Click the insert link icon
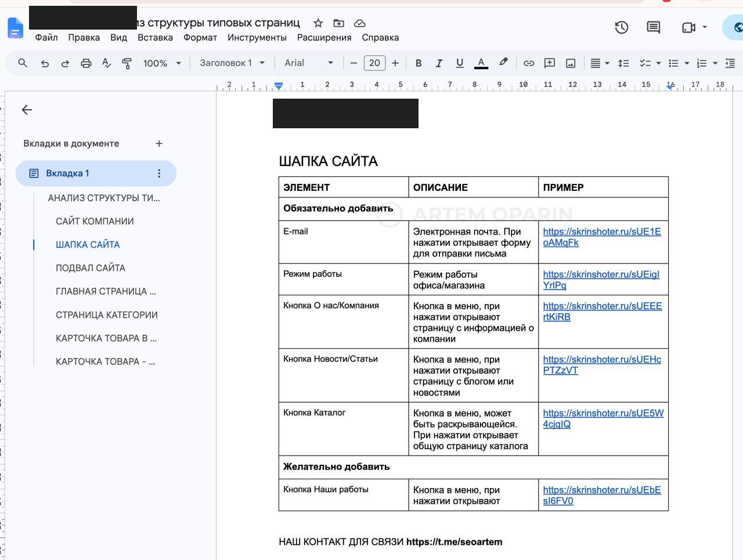Viewport: 743px width, 560px height. pos(529,63)
